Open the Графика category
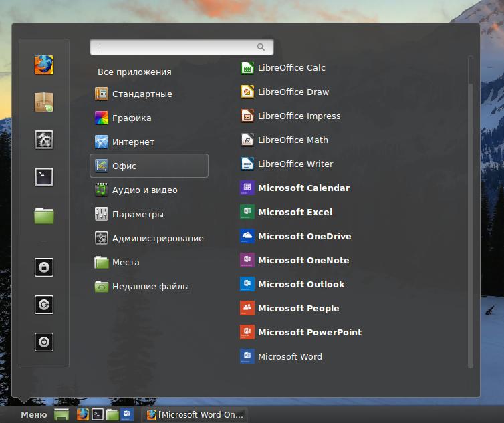 123,118
